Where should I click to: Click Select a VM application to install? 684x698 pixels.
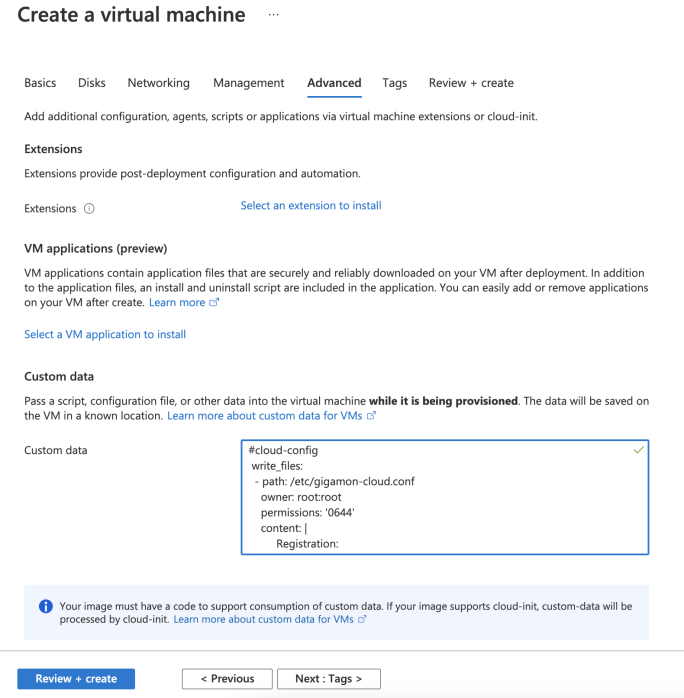[105, 334]
